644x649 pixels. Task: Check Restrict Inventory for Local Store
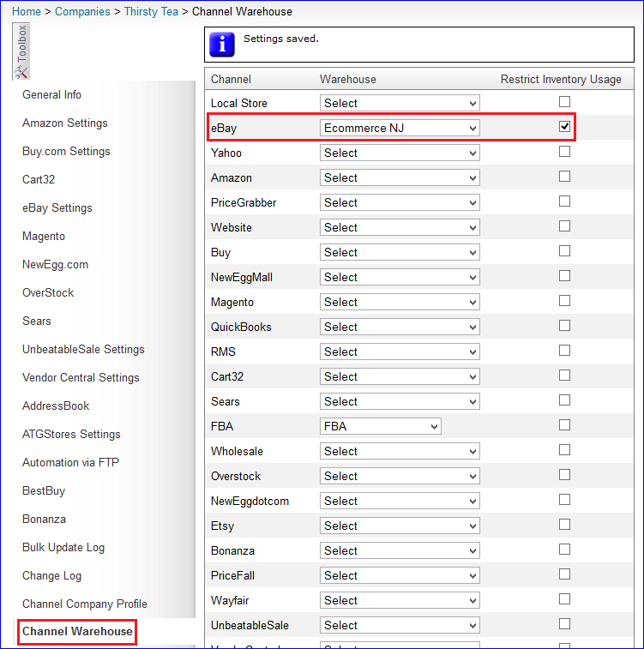coord(564,102)
